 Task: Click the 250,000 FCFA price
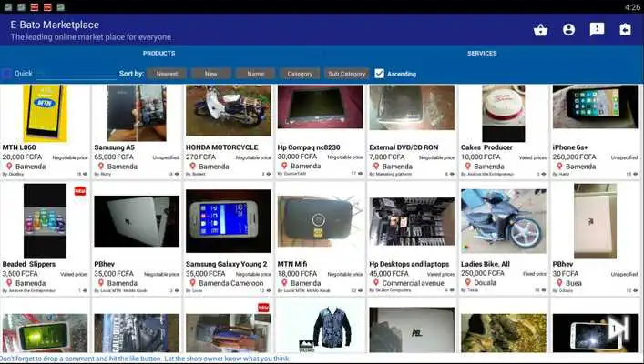click(483, 273)
